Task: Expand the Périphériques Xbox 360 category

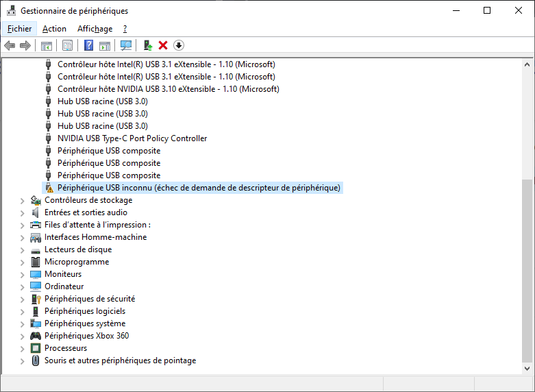Action: tap(23, 336)
